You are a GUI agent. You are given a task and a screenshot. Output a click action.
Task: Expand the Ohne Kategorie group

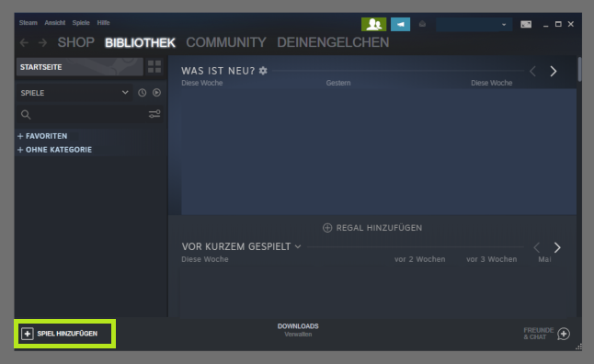click(54, 150)
